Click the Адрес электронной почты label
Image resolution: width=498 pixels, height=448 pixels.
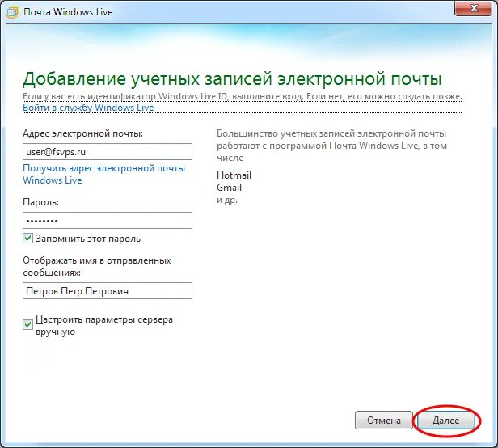click(x=83, y=133)
